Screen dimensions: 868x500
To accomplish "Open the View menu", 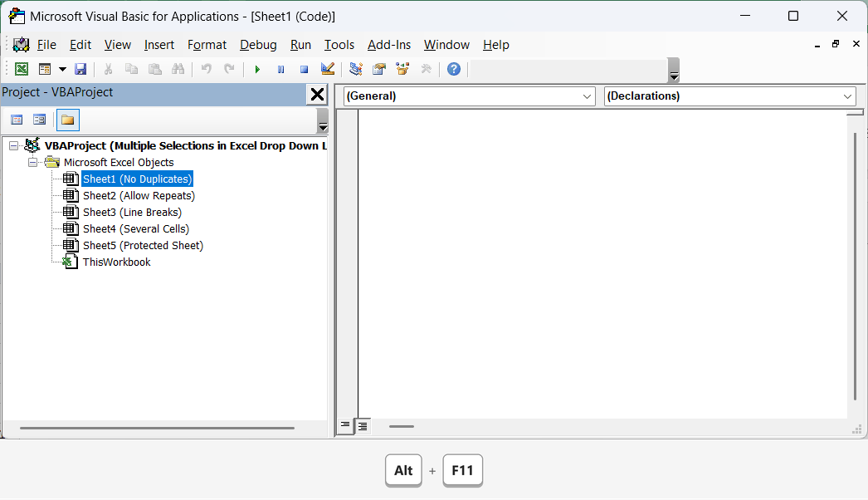I will coord(117,45).
